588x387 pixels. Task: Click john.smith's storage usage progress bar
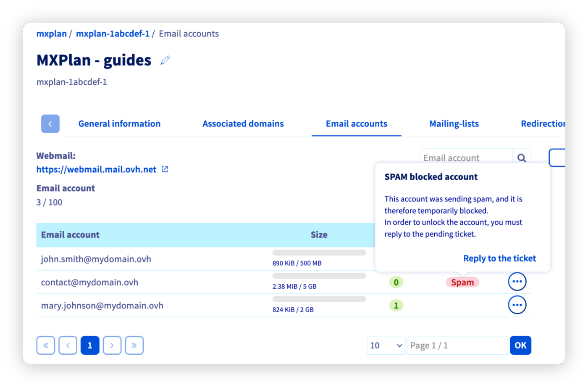tap(319, 252)
